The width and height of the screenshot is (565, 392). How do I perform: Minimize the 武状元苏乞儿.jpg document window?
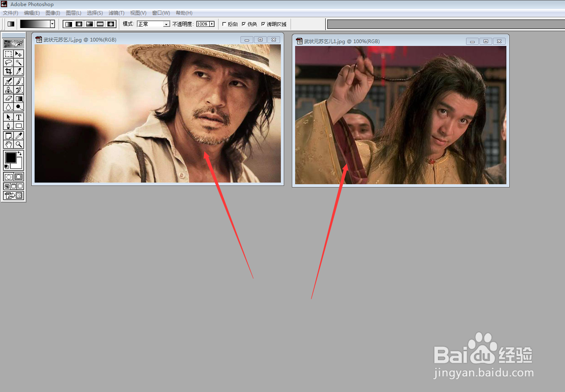point(247,40)
